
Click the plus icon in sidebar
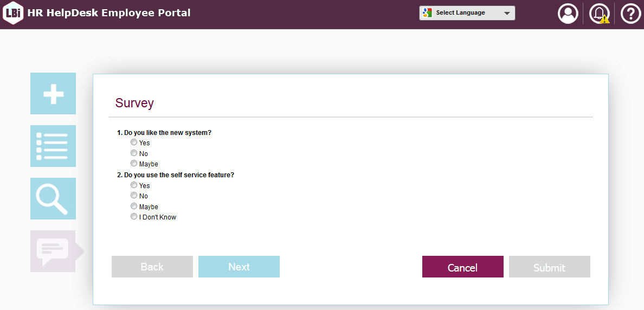[x=53, y=94]
